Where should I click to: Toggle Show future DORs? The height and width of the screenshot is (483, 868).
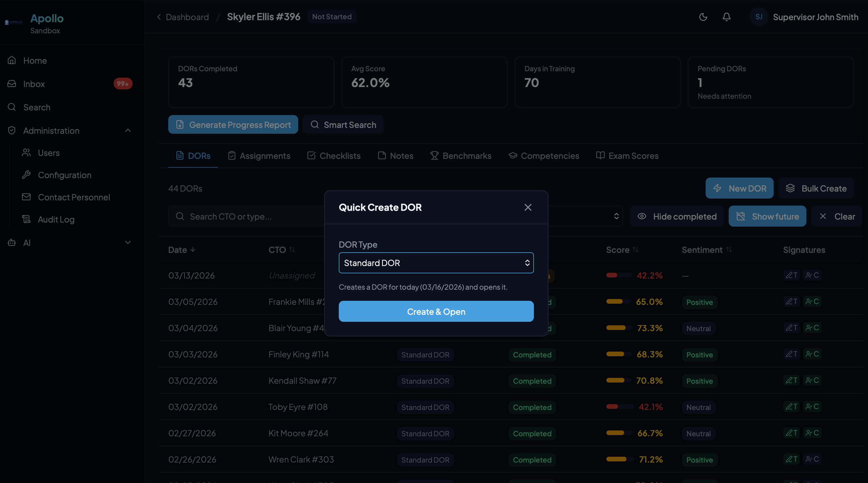click(x=767, y=216)
